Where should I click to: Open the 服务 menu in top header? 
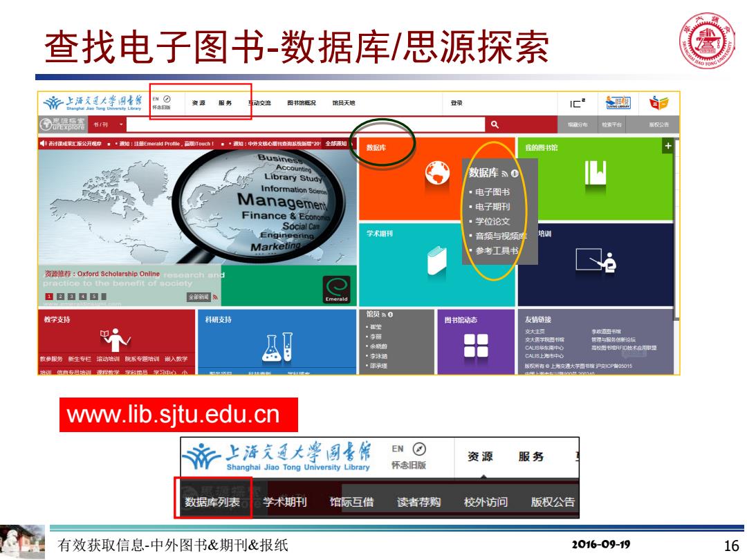225,103
